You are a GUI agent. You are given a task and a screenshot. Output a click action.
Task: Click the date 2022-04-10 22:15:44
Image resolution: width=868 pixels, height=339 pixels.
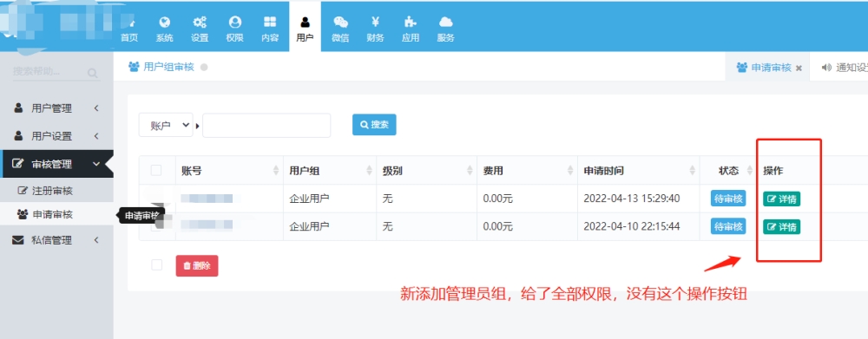coord(632,226)
